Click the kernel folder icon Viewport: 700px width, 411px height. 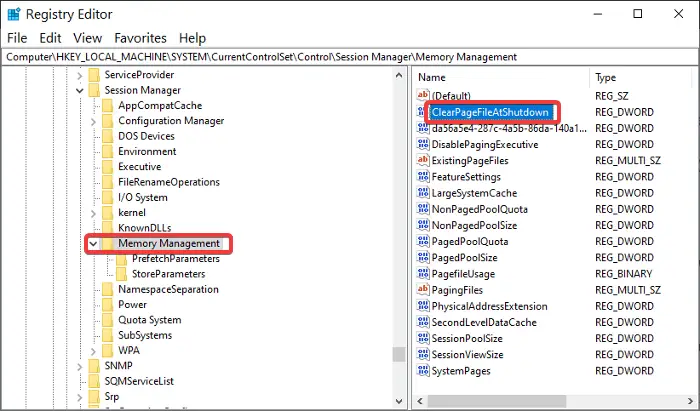[108, 213]
